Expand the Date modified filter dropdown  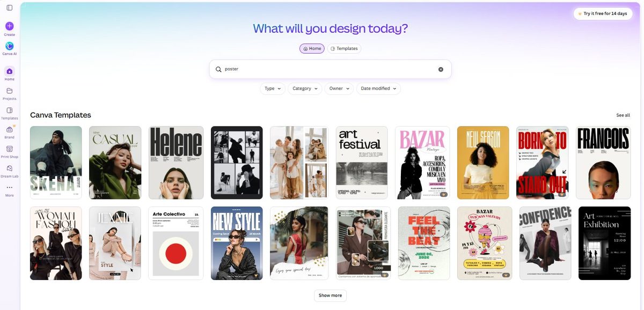378,88
